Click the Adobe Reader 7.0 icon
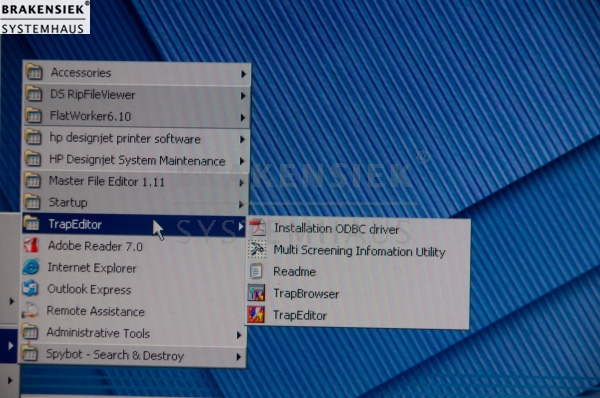The height and width of the screenshot is (398, 600). 31,245
